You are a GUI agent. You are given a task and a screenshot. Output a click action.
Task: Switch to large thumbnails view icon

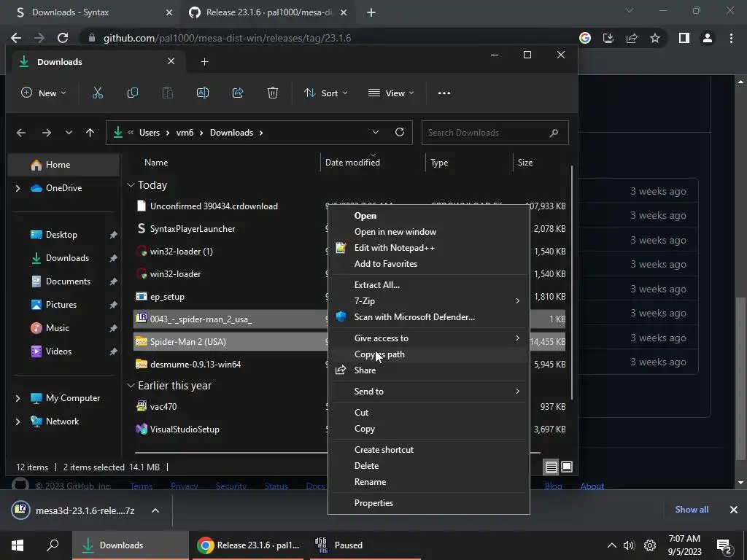click(x=566, y=467)
